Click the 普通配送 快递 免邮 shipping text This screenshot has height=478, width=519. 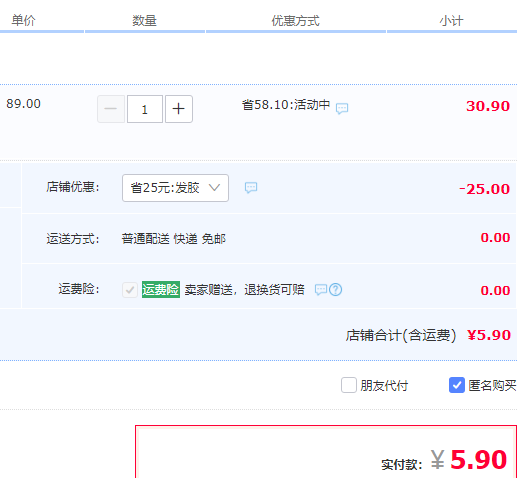pyautogui.click(x=174, y=239)
